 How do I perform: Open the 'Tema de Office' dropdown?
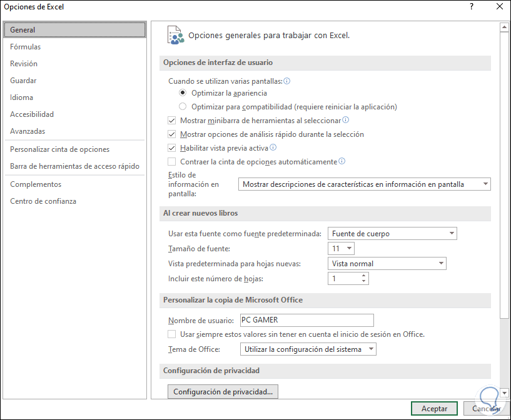pyautogui.click(x=308, y=349)
